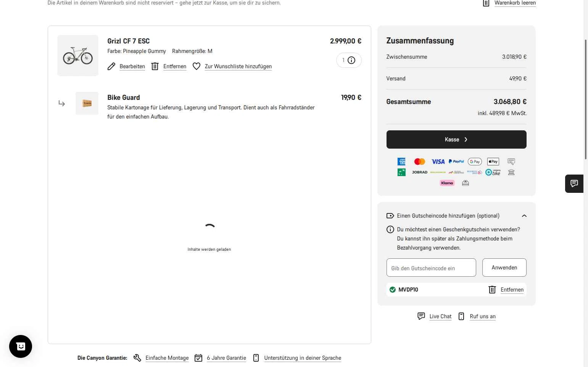The width and height of the screenshot is (588, 367).
Task: Click the 'inkl. 489,98 € MwSt.' text
Action: (502, 113)
